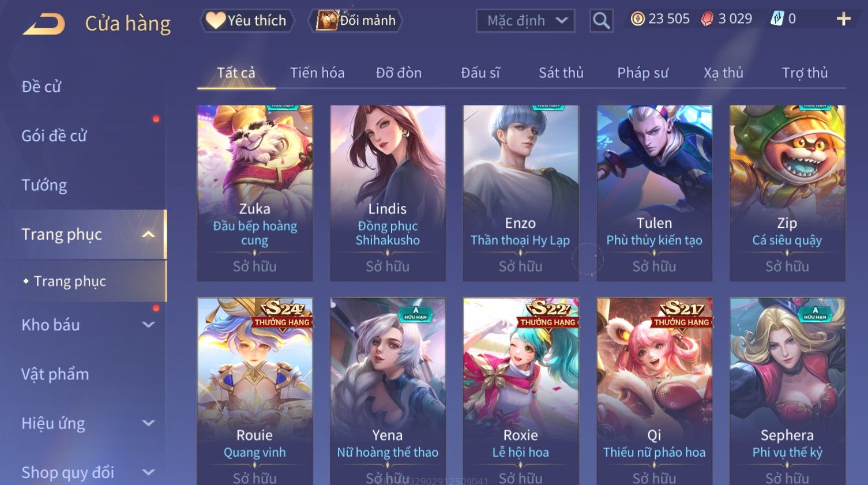Image resolution: width=868 pixels, height=485 pixels.
Task: Click the red ruby currency icon
Action: 707,19
